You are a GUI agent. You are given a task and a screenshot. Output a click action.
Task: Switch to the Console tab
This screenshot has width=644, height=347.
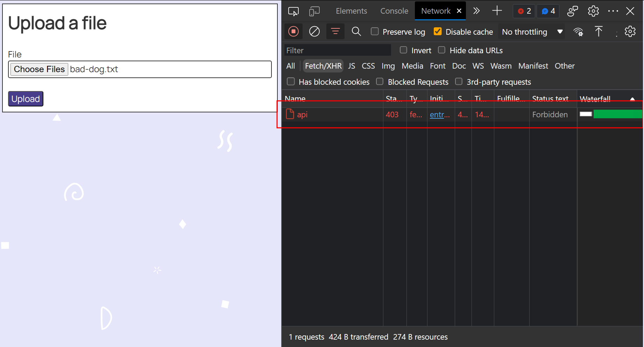(394, 11)
